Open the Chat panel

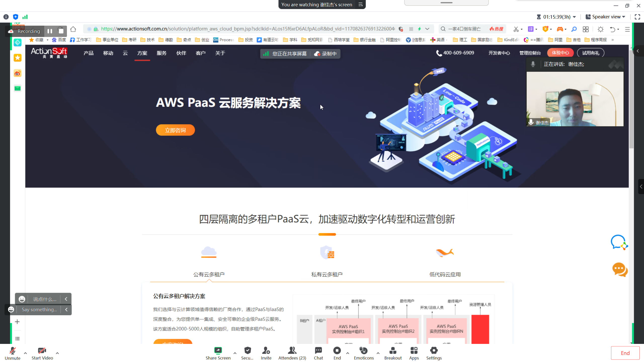318,350
